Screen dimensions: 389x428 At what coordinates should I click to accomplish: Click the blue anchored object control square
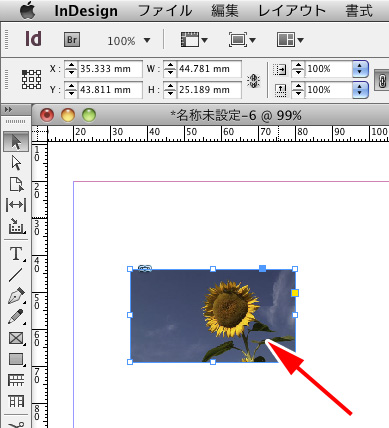[x=263, y=269]
